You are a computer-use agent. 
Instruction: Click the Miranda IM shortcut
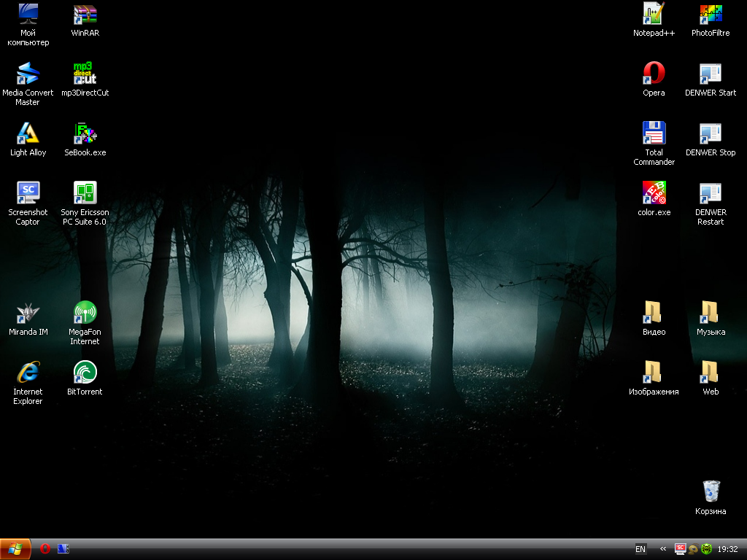click(28, 313)
